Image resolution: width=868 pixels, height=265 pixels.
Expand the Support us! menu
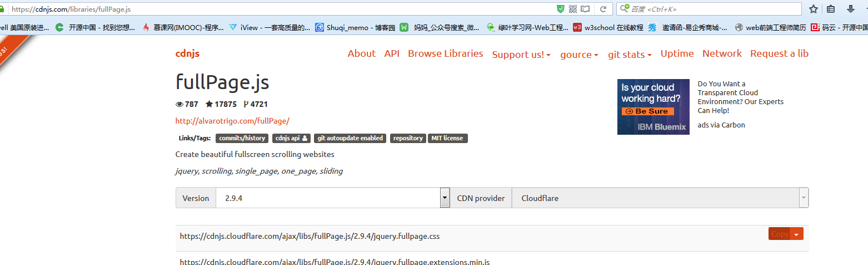(x=521, y=55)
